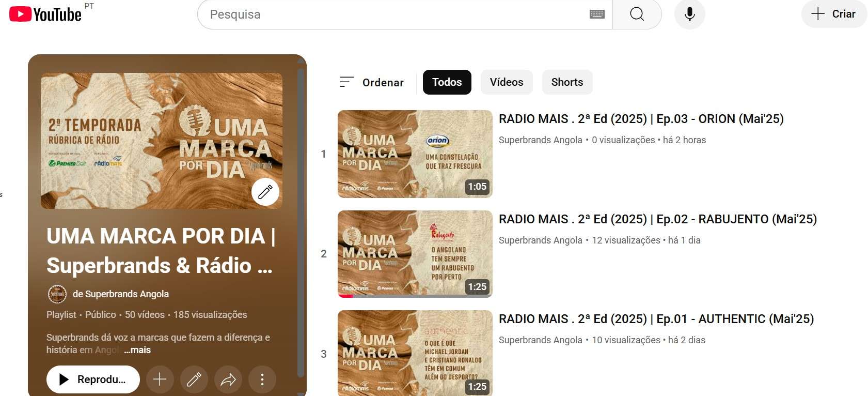Open the Ordenar sort menu
Screen dimensions: 868x396
[371, 82]
